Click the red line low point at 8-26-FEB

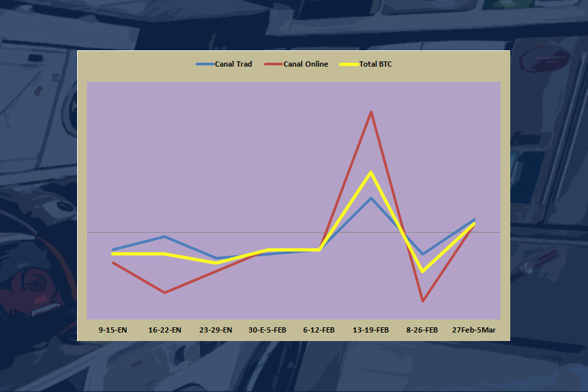(423, 301)
